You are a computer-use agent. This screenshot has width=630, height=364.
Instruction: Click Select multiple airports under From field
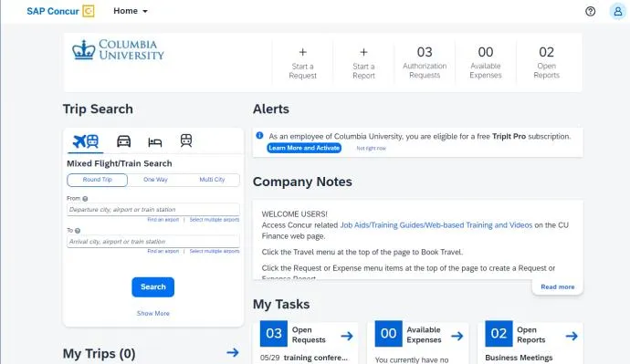tap(215, 220)
